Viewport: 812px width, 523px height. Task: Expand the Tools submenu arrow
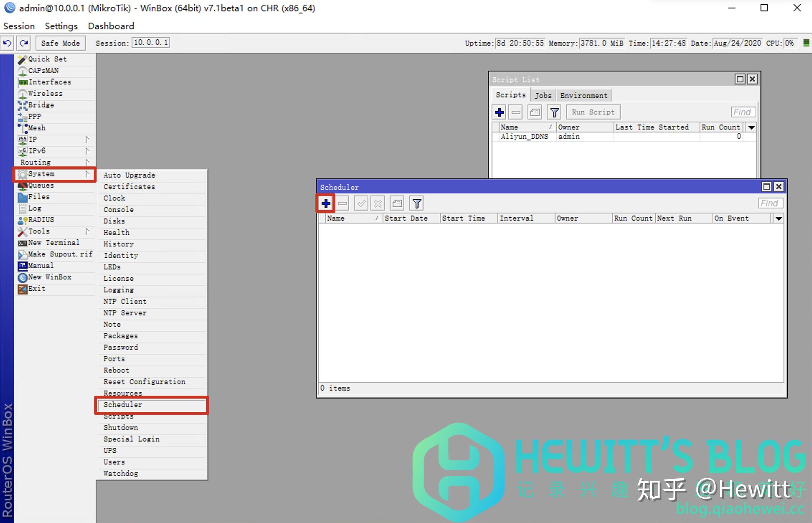pos(87,231)
